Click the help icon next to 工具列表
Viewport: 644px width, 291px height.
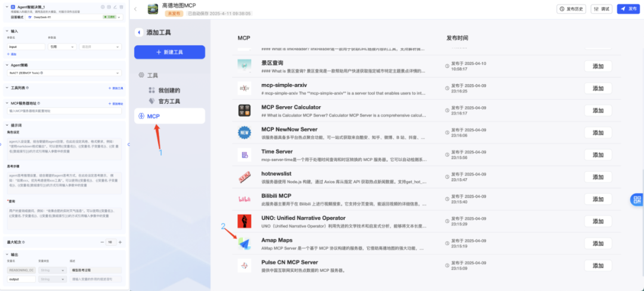(x=27, y=88)
